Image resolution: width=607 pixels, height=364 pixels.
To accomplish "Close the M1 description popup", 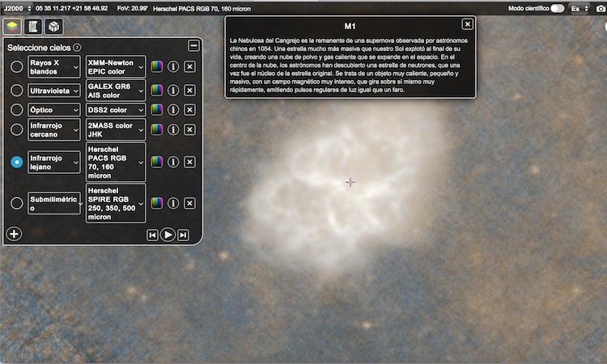I will [x=467, y=24].
